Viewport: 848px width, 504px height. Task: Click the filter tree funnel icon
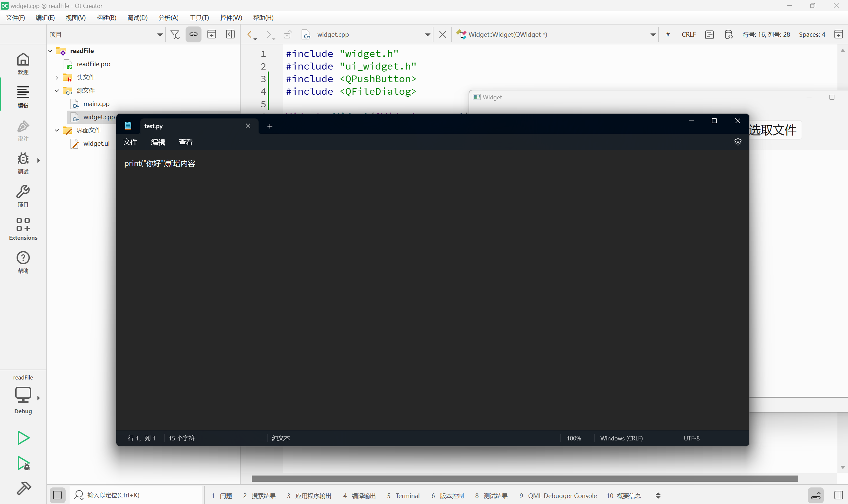point(175,35)
